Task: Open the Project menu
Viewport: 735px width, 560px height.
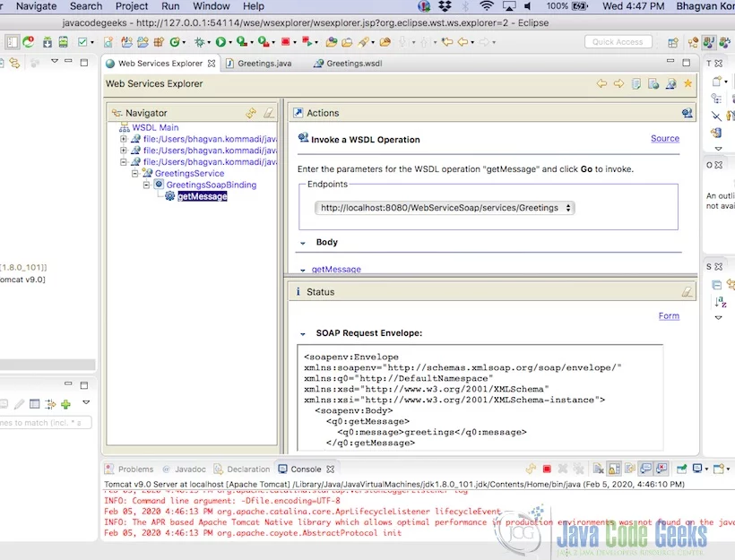Action: pos(132,6)
